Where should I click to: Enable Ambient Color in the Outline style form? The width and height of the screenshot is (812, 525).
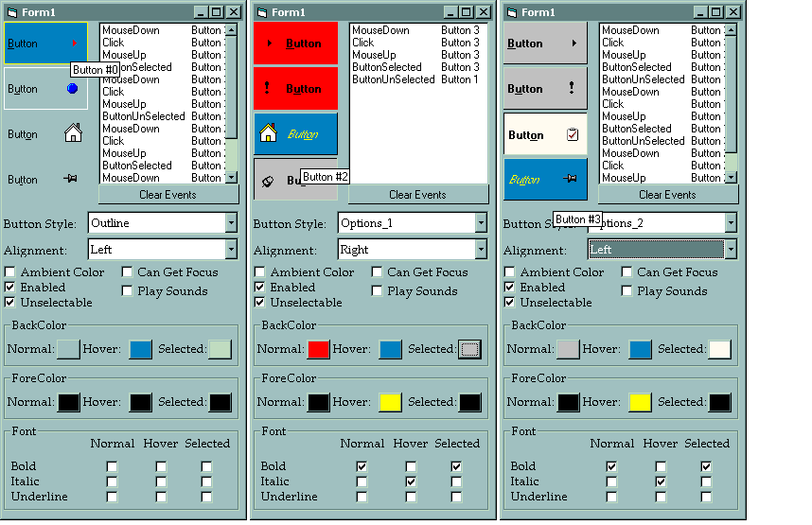[10, 272]
